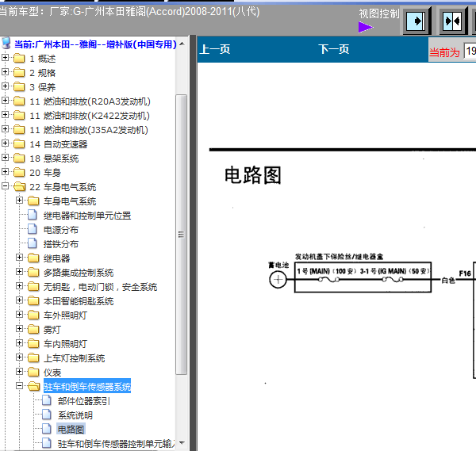Click the converging-arrows view control icon
Screen dimensions: 476x451
pos(453,21)
